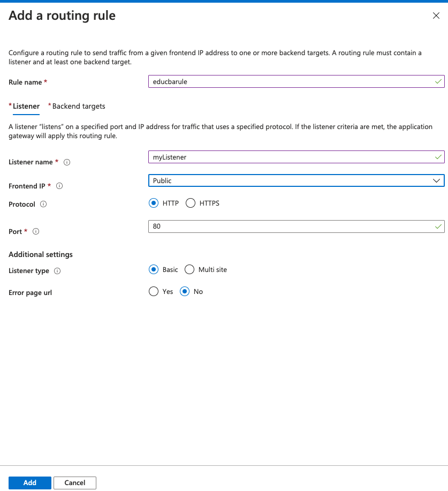The height and width of the screenshot is (491, 448).
Task: Click the Protocol info icon
Action: [43, 205]
